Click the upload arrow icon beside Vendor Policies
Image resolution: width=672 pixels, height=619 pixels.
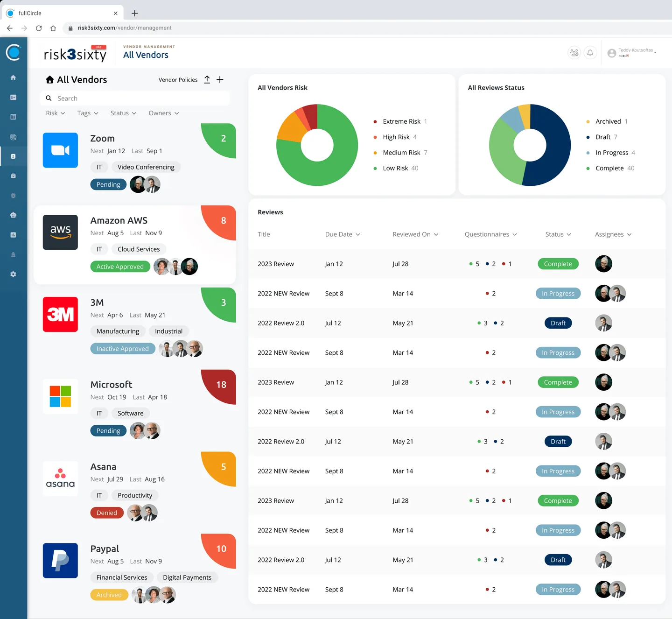tap(207, 80)
